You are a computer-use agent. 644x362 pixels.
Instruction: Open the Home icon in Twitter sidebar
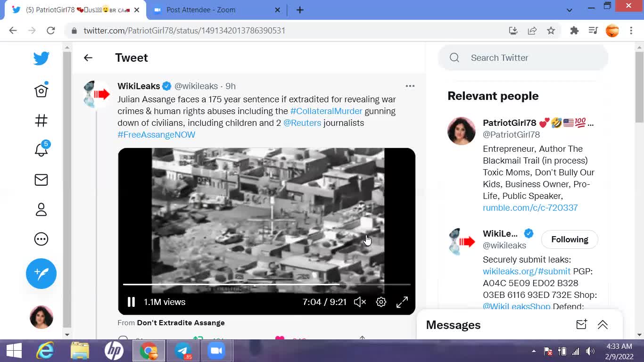coord(41,90)
